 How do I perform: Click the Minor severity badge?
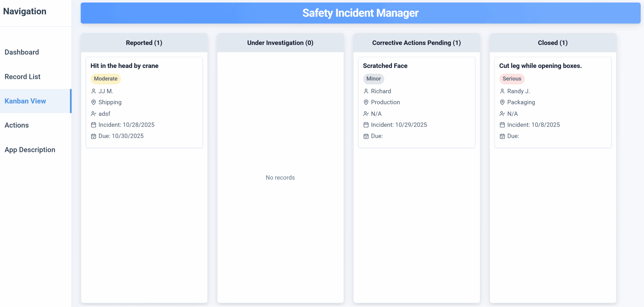click(374, 79)
